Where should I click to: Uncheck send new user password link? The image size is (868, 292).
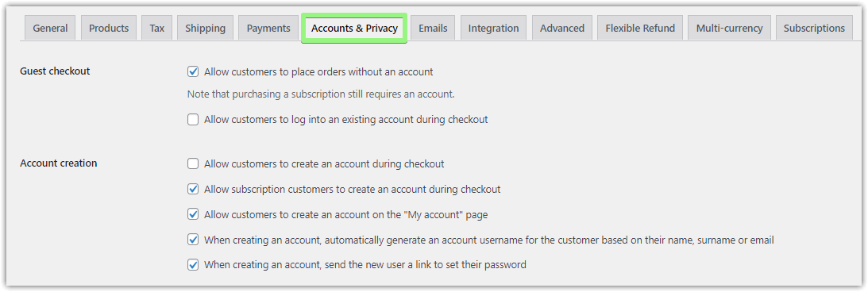[x=193, y=265]
